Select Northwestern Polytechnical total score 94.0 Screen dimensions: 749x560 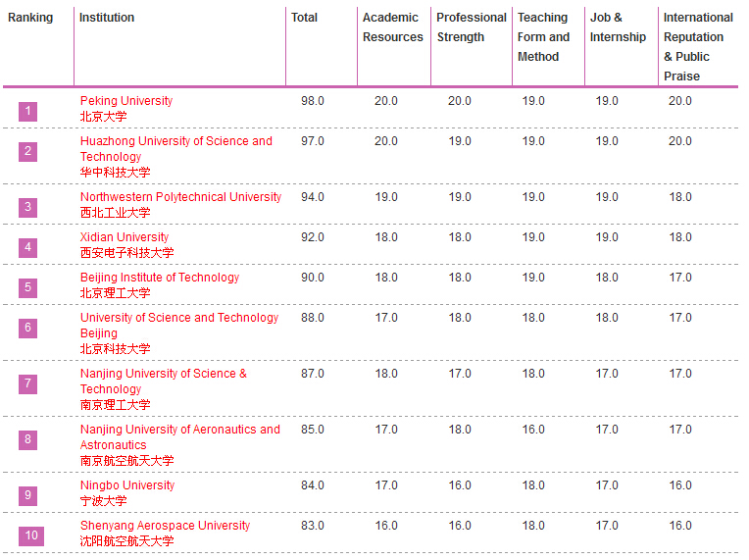(x=313, y=197)
